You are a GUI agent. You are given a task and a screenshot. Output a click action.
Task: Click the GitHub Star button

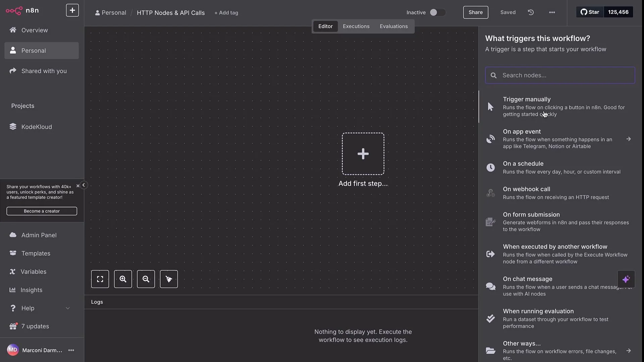coord(590,12)
